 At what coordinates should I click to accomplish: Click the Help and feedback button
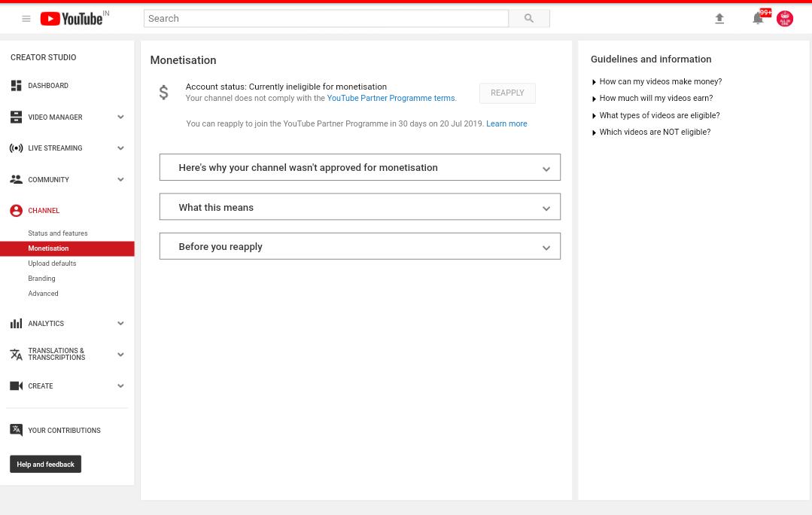click(x=46, y=465)
